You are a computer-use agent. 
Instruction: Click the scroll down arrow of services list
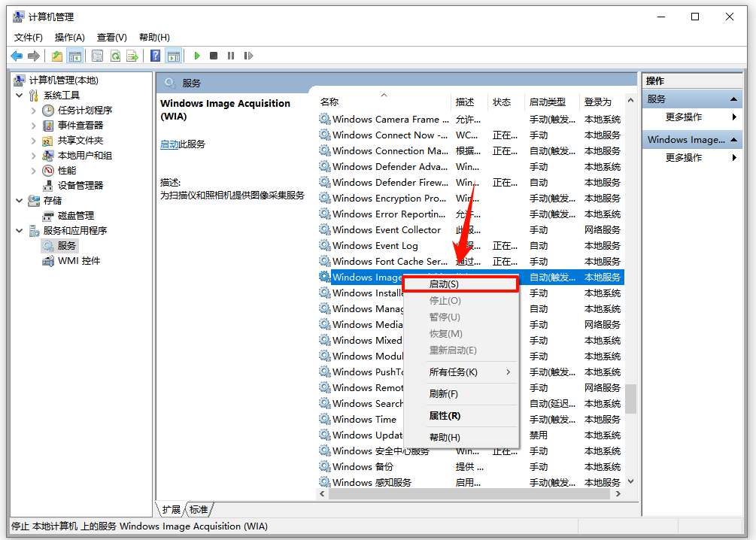coord(630,481)
